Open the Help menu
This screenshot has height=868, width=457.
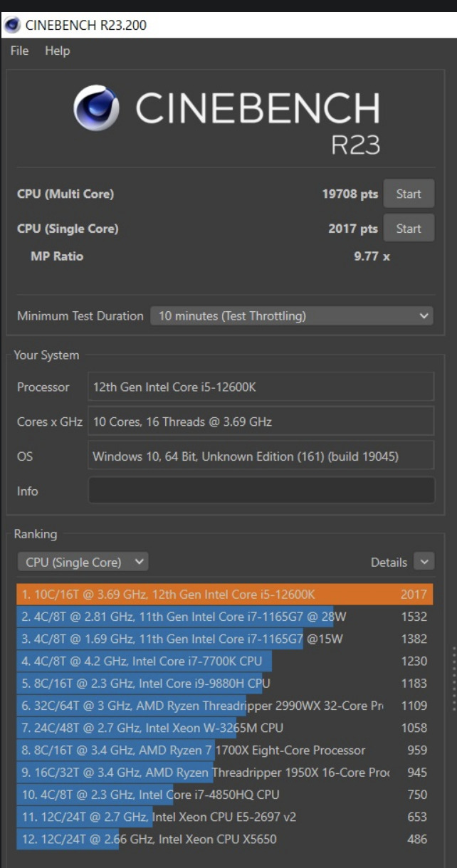[57, 51]
